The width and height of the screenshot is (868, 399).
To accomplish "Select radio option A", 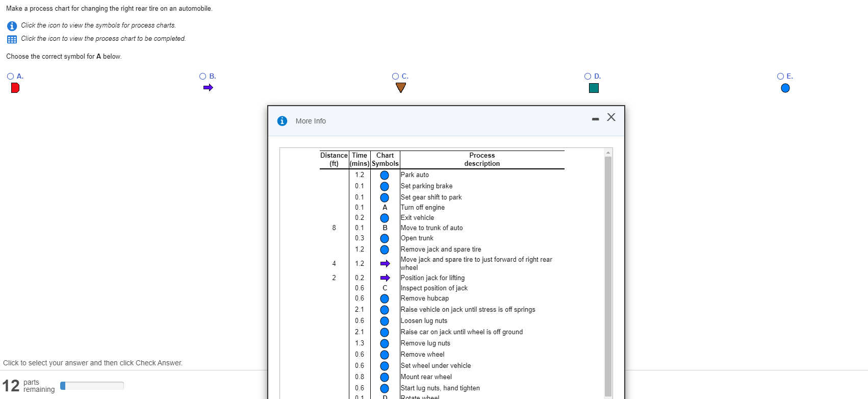I will coord(11,76).
